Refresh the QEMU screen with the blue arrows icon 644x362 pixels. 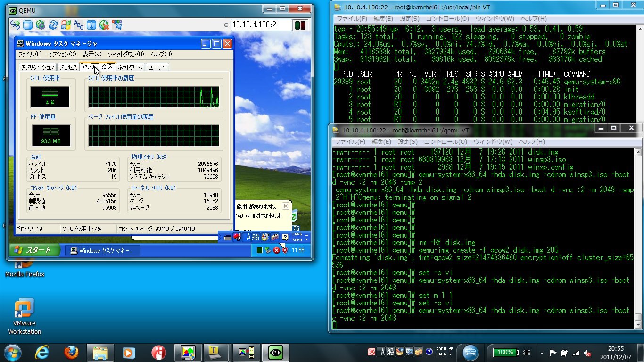pyautogui.click(x=53, y=25)
